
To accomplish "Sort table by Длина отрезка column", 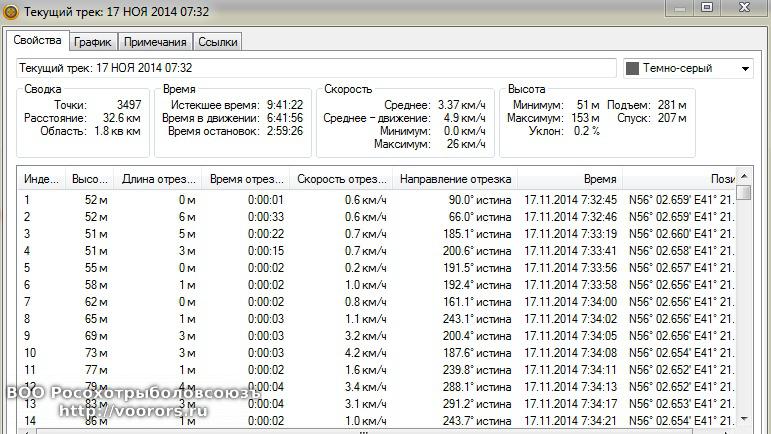I will click(x=158, y=179).
